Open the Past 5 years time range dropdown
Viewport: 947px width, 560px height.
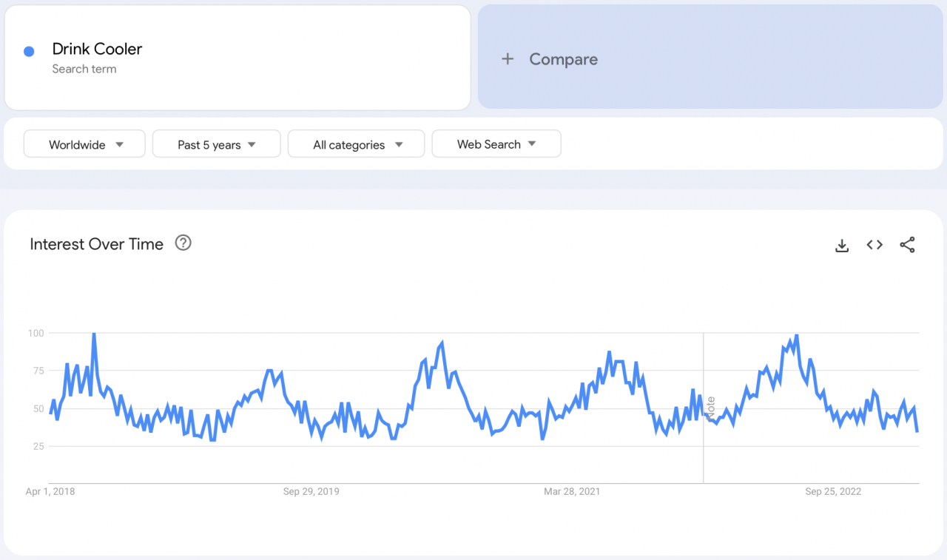216,144
